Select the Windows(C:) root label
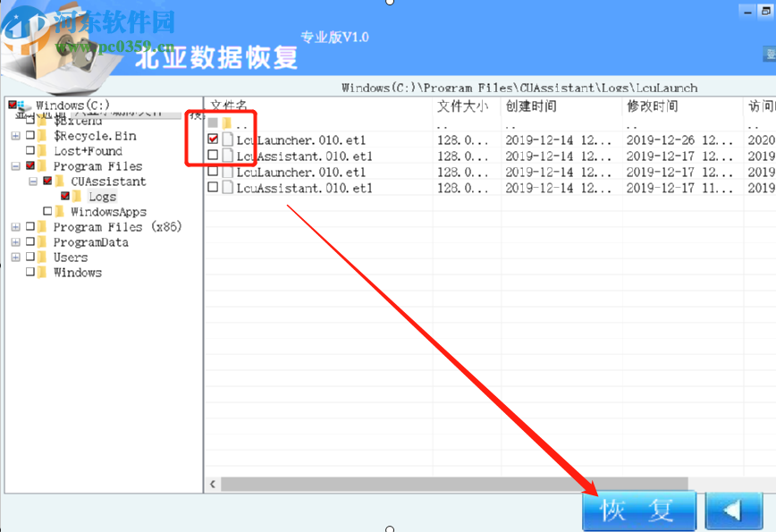Screen dimensions: 776x532 click(x=72, y=105)
